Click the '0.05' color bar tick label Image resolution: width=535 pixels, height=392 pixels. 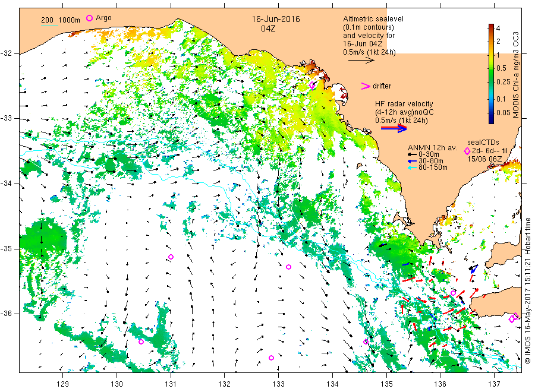click(x=503, y=112)
